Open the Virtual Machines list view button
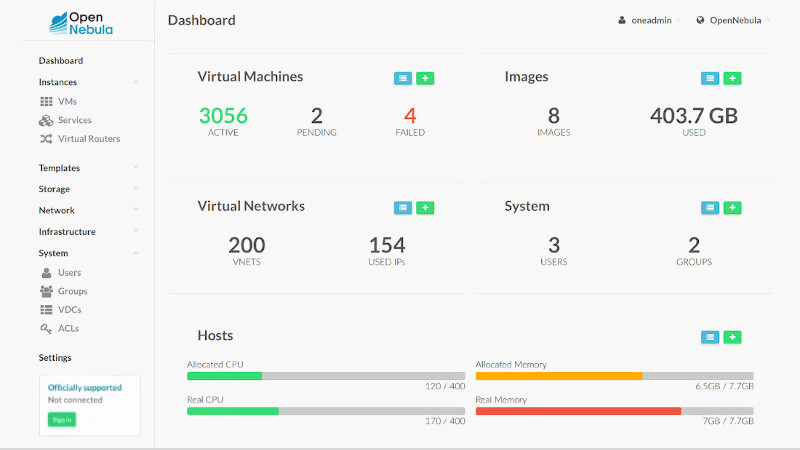The image size is (800, 450). point(403,78)
